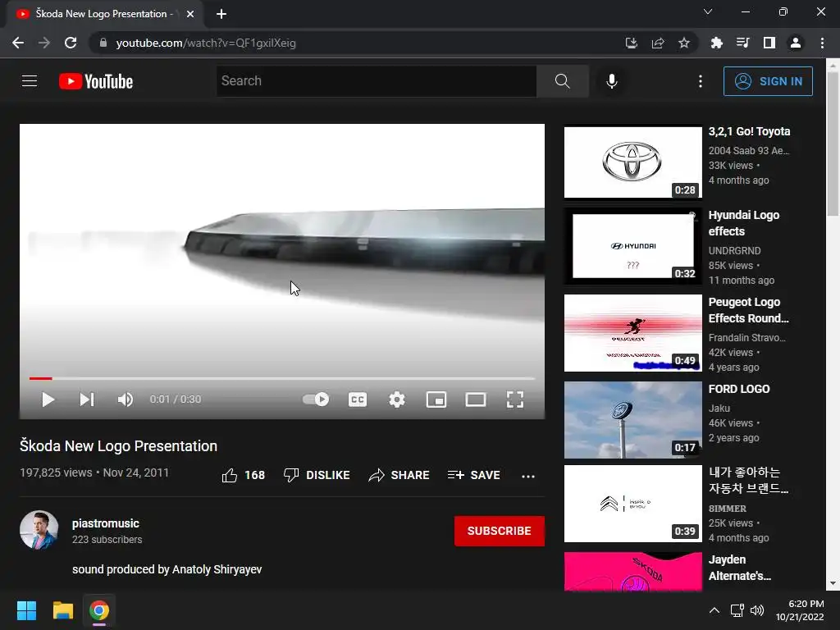Open the Chrome profile icon
840x630 pixels.
(796, 43)
